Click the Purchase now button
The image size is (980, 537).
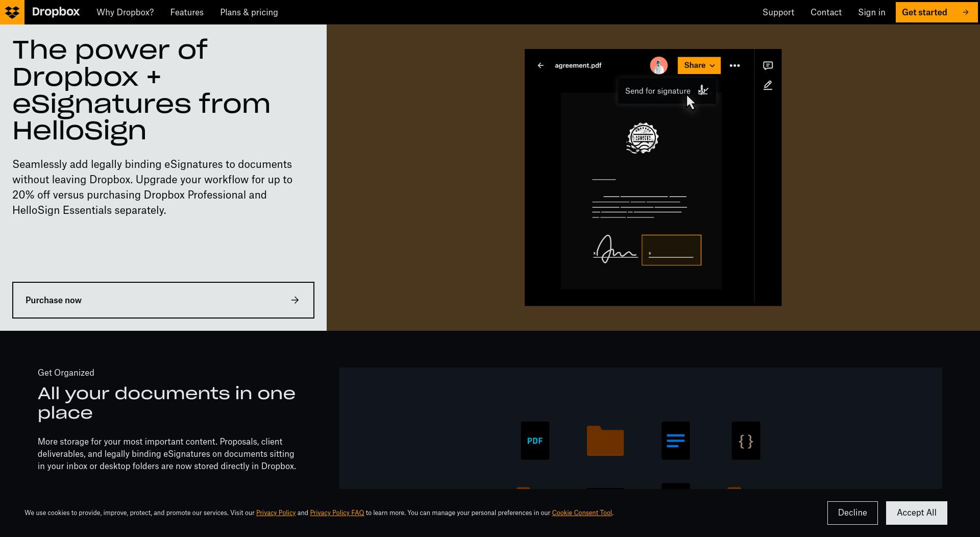tap(163, 300)
